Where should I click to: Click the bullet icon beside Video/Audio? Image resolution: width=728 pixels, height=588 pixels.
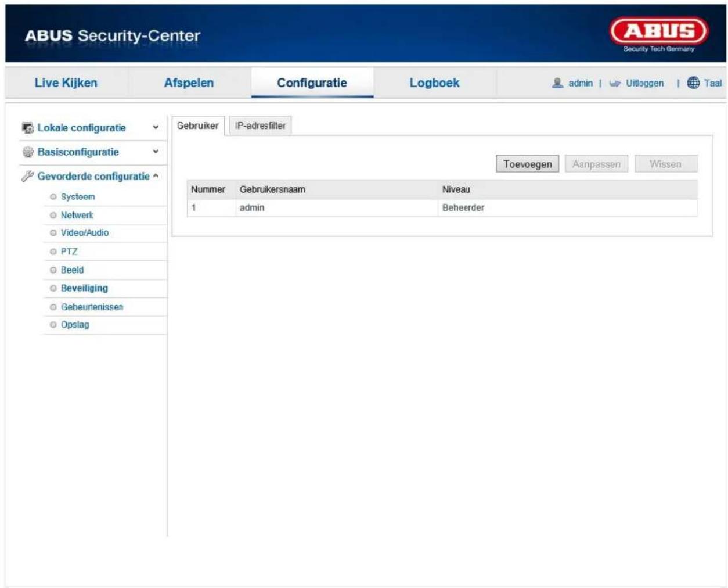coord(53,233)
